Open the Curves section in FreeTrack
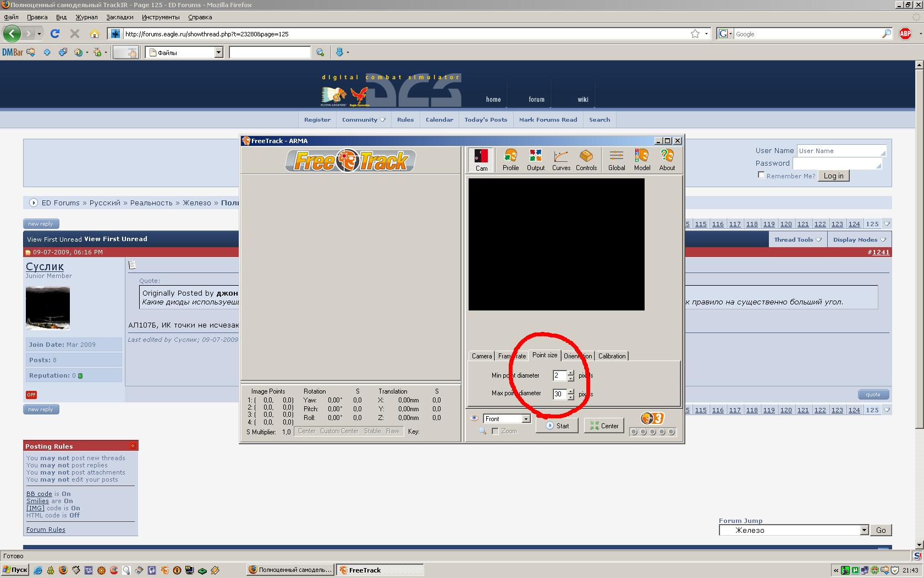 (x=561, y=160)
